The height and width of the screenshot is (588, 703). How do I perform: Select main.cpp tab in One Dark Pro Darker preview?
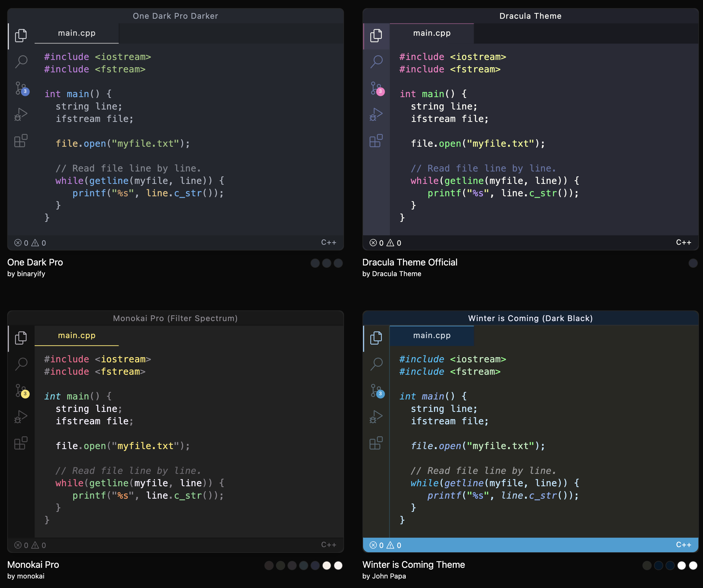pyautogui.click(x=77, y=33)
